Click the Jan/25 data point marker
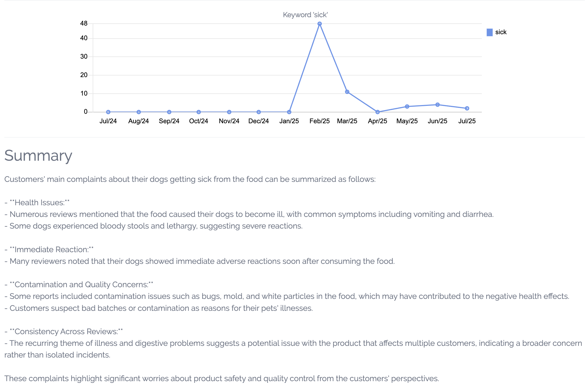The width and height of the screenshot is (586, 392). pos(289,112)
